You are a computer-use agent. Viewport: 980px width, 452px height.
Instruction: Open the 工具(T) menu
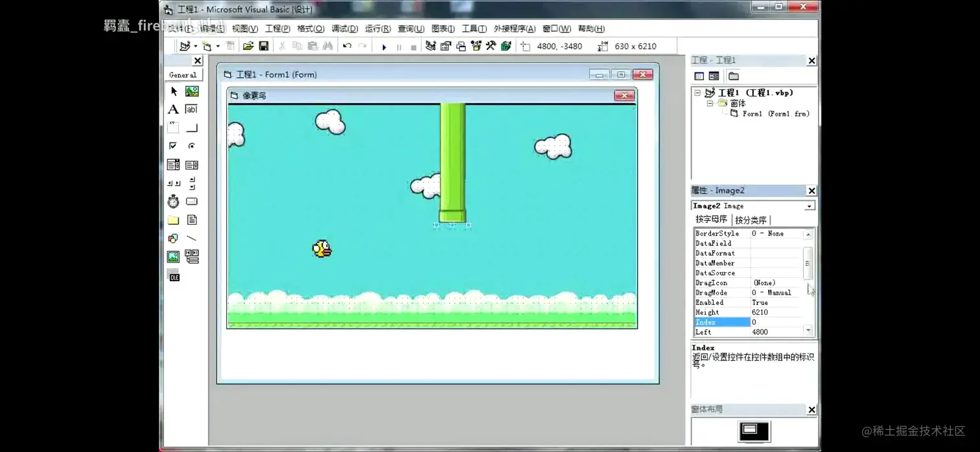point(474,28)
